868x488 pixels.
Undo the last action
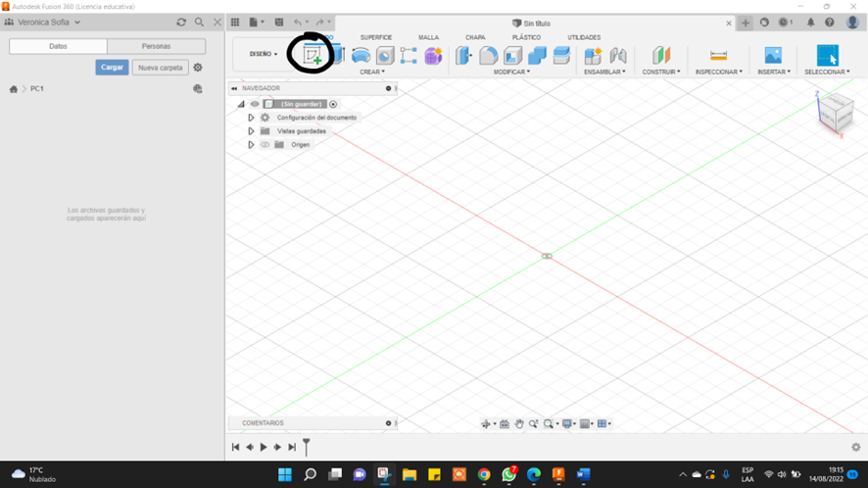click(x=298, y=23)
